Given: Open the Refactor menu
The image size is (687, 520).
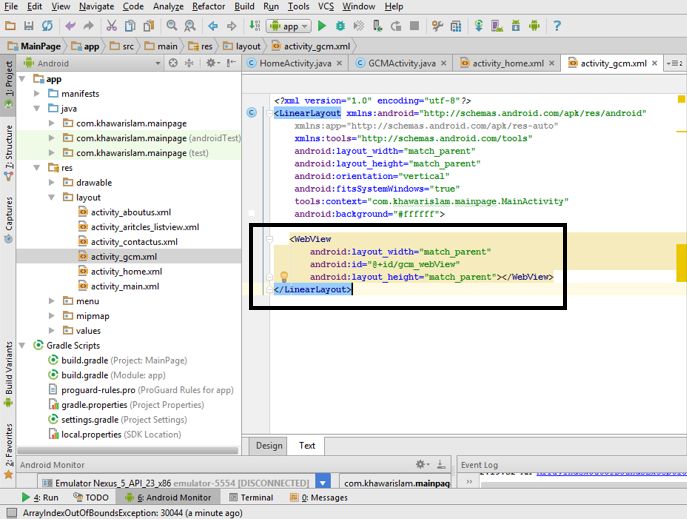Looking at the screenshot, I should click(x=208, y=6).
